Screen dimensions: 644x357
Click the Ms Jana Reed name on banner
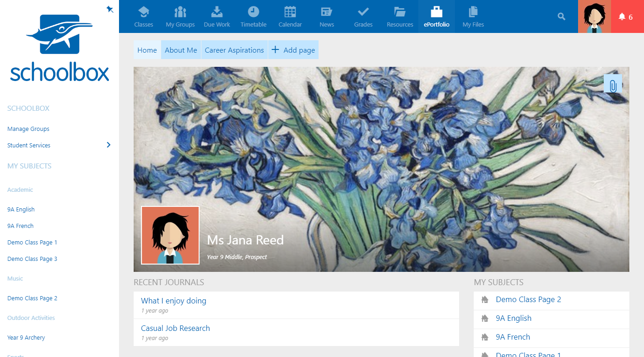pos(245,240)
